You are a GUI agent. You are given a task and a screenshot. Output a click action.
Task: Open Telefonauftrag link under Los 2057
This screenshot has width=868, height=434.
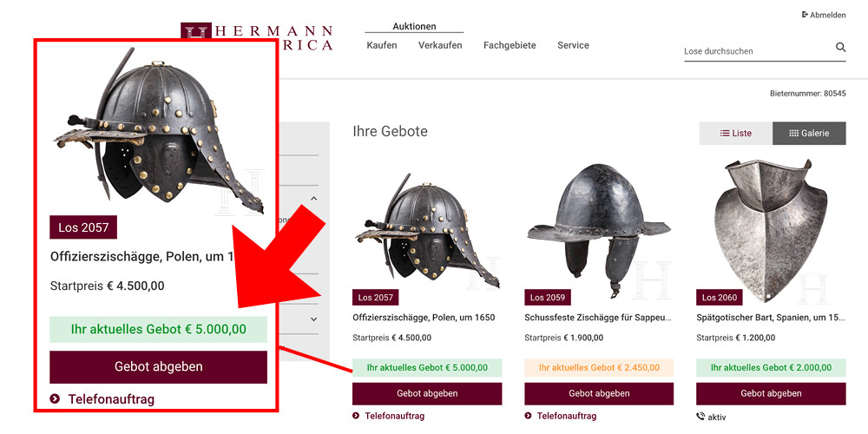pos(394,416)
